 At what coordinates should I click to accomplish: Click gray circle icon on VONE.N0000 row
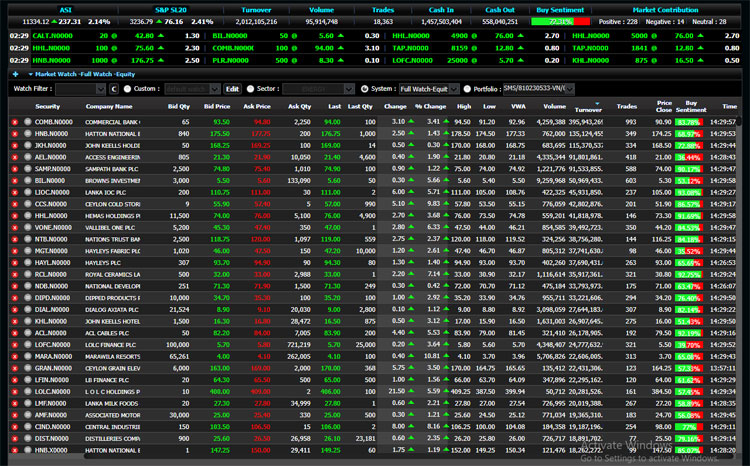coord(27,227)
